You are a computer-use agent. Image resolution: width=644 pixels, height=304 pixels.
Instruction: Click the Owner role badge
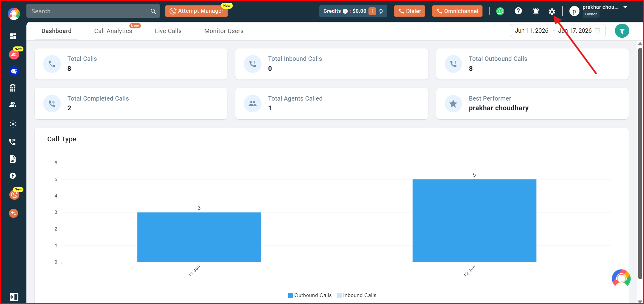[591, 14]
